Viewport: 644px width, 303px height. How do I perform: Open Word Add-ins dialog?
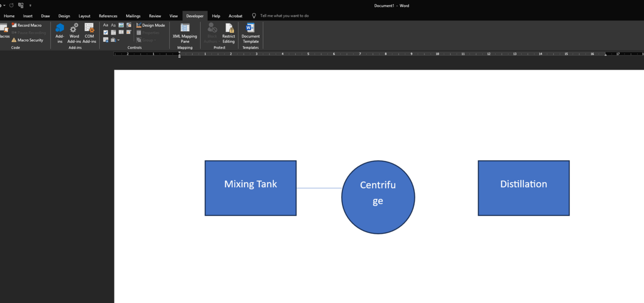74,32
